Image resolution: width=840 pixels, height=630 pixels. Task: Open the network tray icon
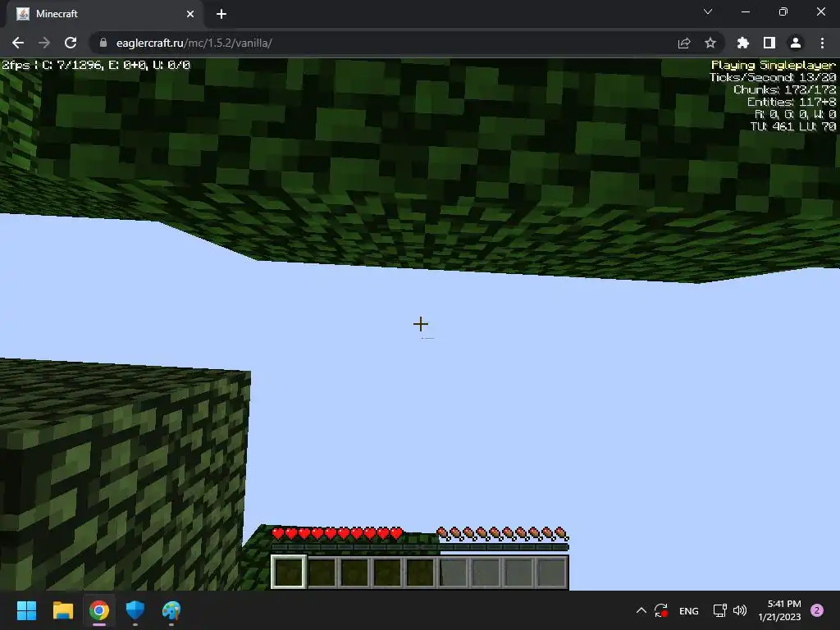point(719,610)
